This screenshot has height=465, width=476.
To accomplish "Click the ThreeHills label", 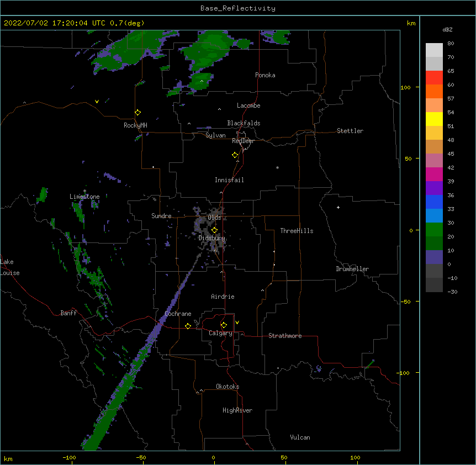I will click(297, 231).
